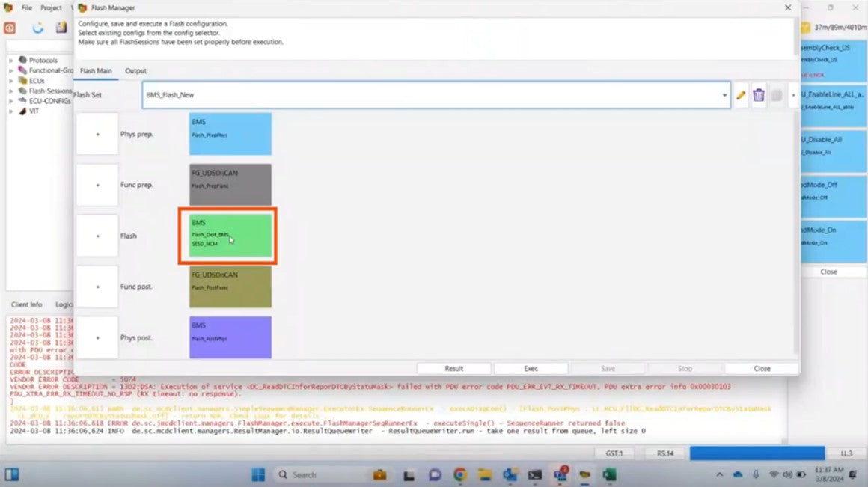
Task: Click the trash can delete icon
Action: (x=759, y=95)
